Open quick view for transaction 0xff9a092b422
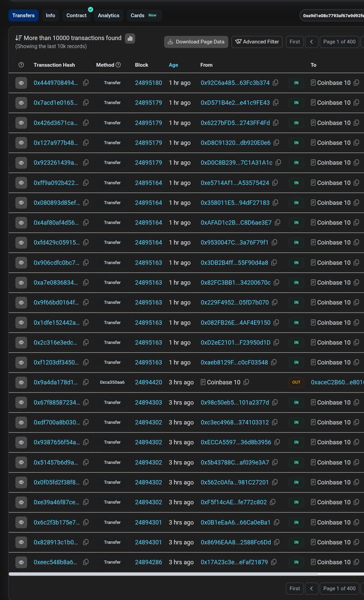 pos(21,182)
